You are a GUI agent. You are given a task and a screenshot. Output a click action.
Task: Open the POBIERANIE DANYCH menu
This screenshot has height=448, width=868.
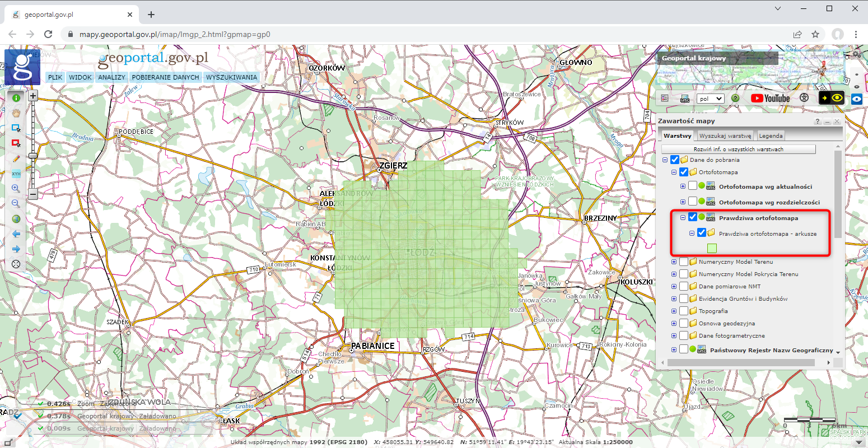click(165, 77)
